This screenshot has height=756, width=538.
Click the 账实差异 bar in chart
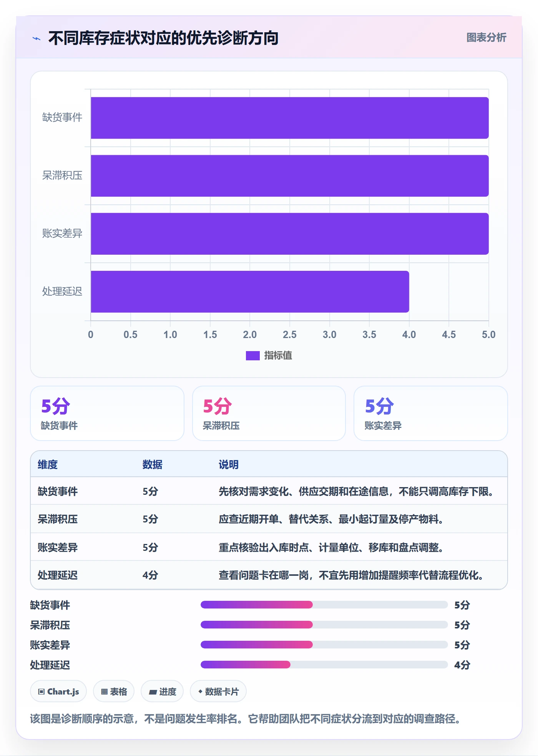point(290,234)
